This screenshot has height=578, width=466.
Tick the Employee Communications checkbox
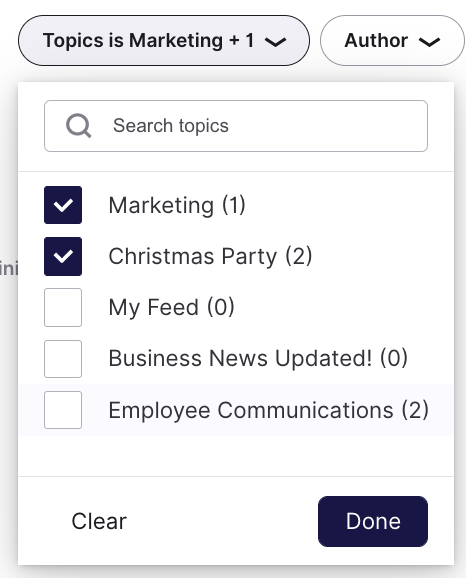(x=63, y=410)
